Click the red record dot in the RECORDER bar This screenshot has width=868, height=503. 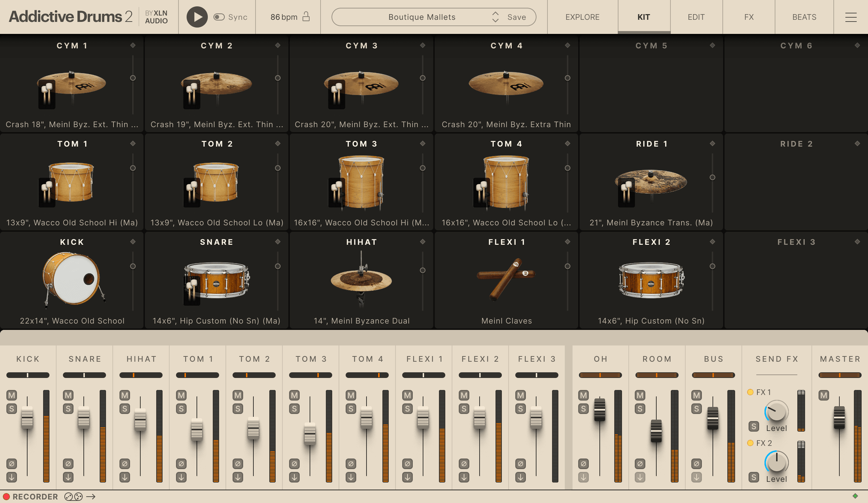click(6, 496)
